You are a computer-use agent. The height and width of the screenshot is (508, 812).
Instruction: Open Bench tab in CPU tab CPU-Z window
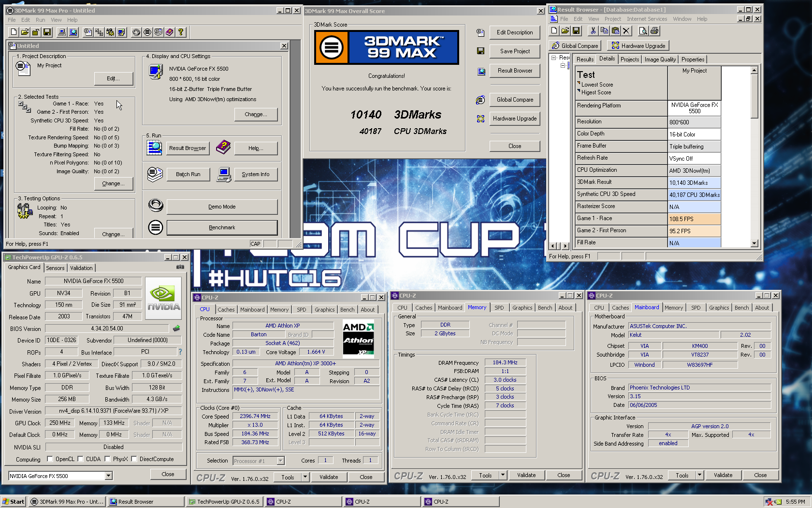(x=347, y=310)
